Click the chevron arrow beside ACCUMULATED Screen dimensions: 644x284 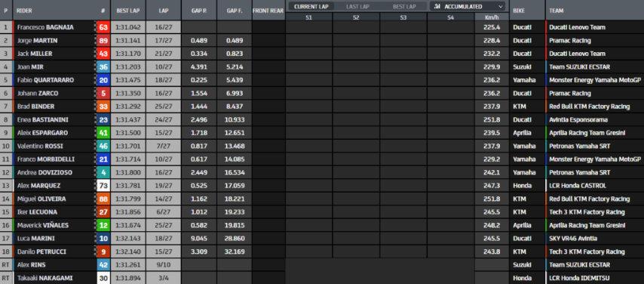coord(500,7)
